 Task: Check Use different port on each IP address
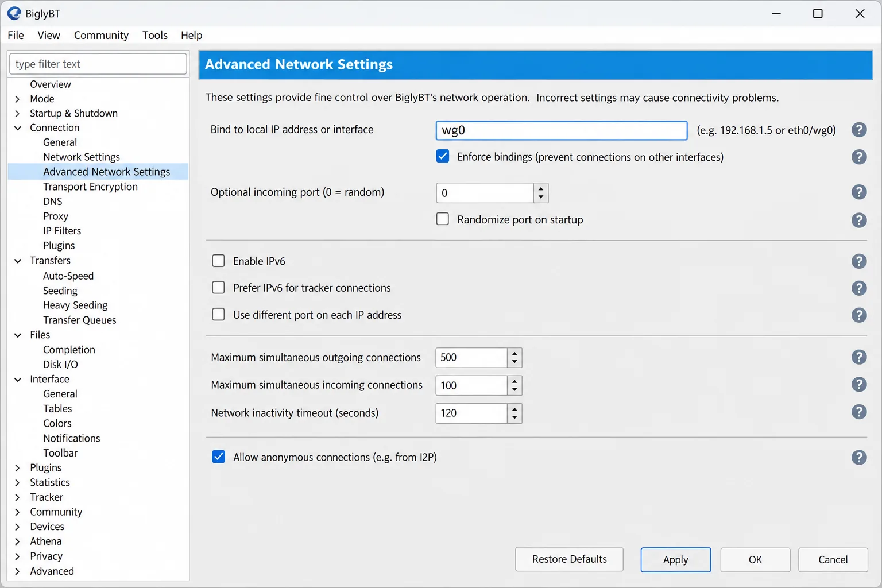(x=218, y=314)
